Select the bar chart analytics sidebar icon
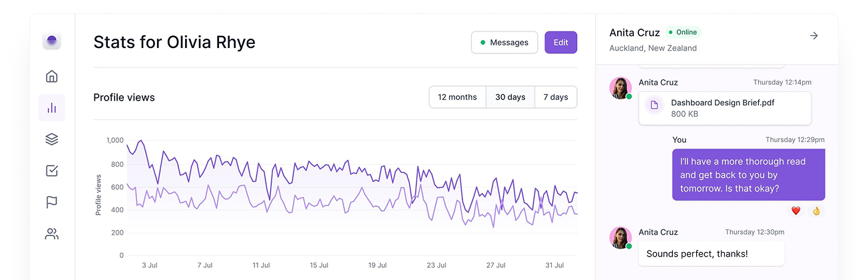868x280 pixels. (52, 107)
